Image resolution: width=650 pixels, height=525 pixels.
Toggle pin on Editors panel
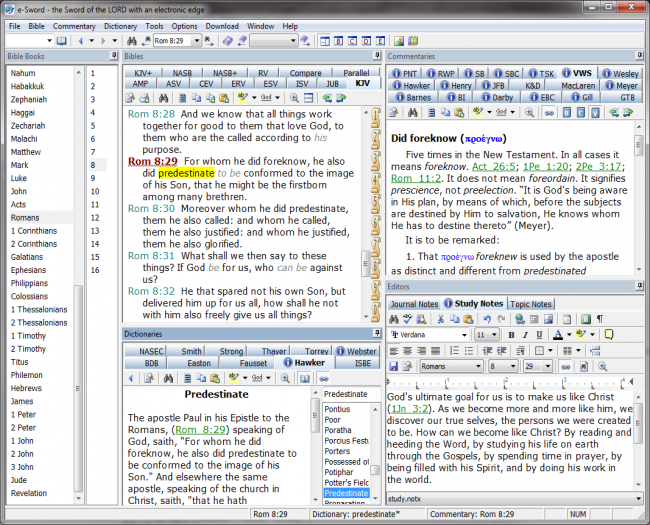tap(640, 286)
